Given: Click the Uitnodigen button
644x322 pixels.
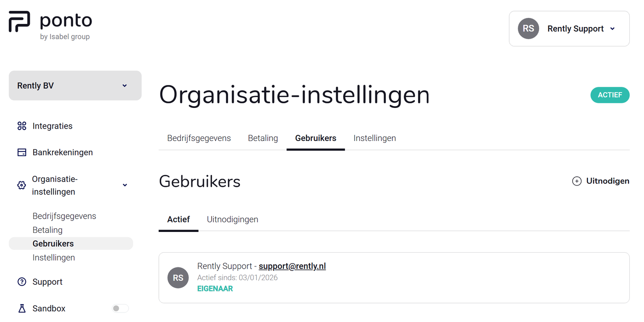Looking at the screenshot, I should (601, 181).
